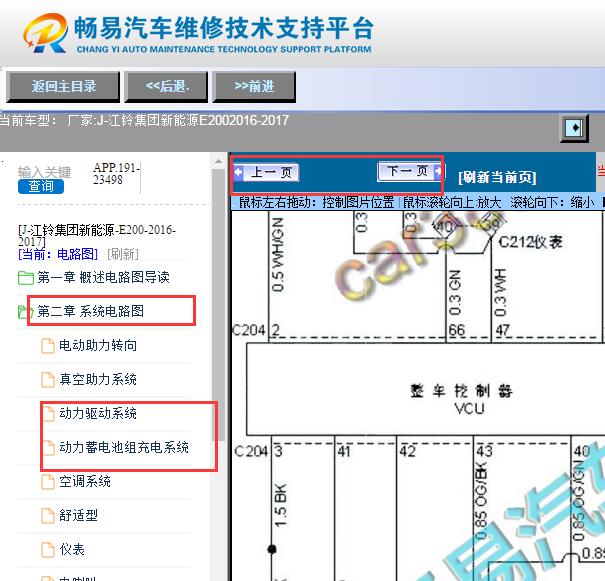Click the page icon beside 真空助力系统
605x581 pixels.
click(48, 380)
